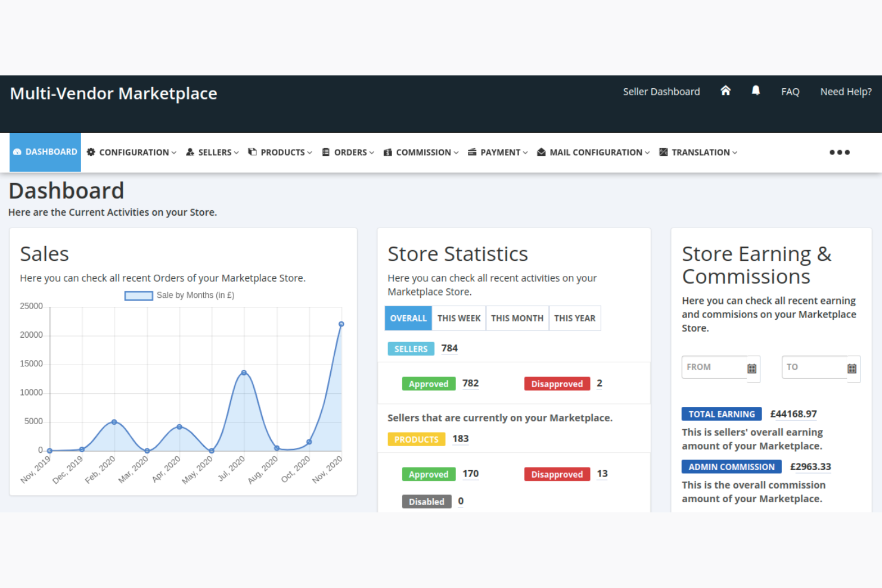Click the Mail Configuration envelope icon

pyautogui.click(x=541, y=152)
